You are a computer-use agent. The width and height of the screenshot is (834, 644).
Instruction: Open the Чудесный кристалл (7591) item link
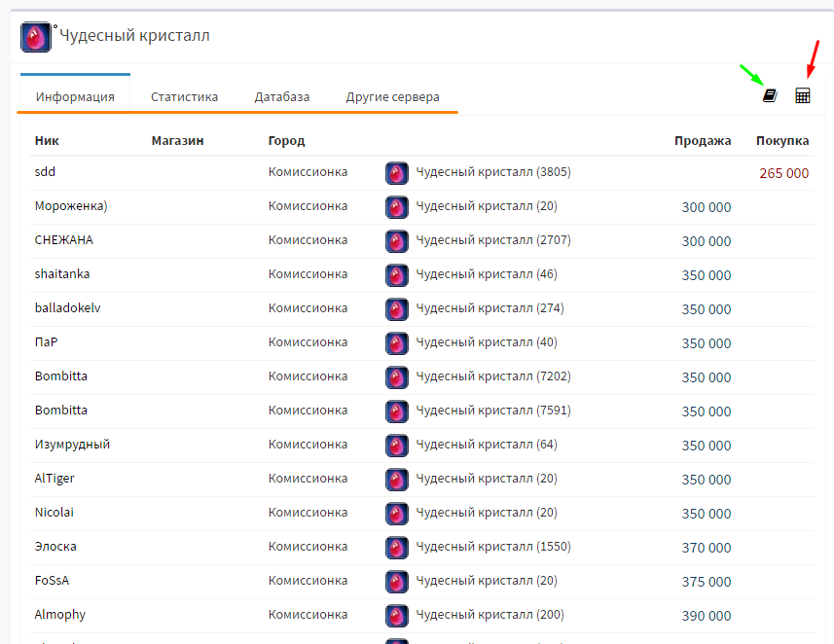(493, 411)
